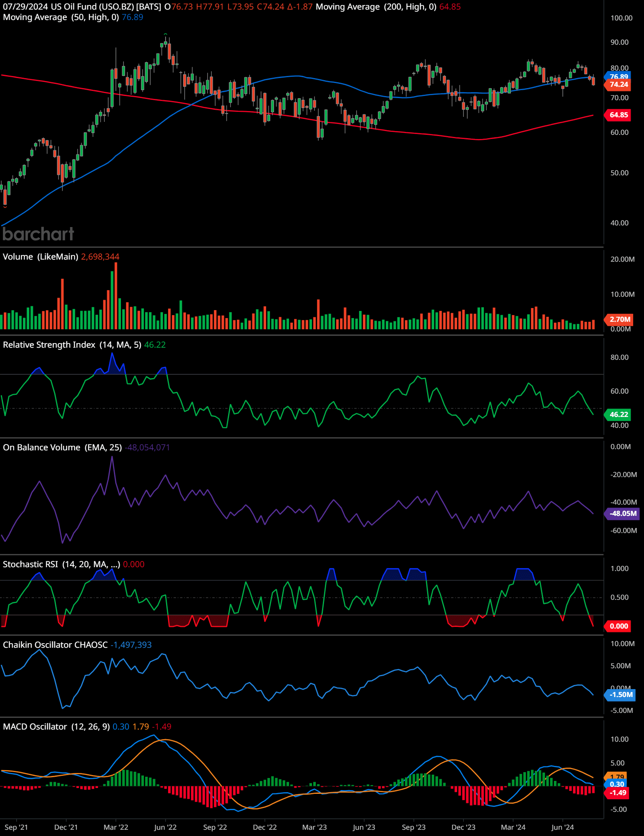
Task: Click the 1.000 Stochastic RSI axis label
Action: 619,569
